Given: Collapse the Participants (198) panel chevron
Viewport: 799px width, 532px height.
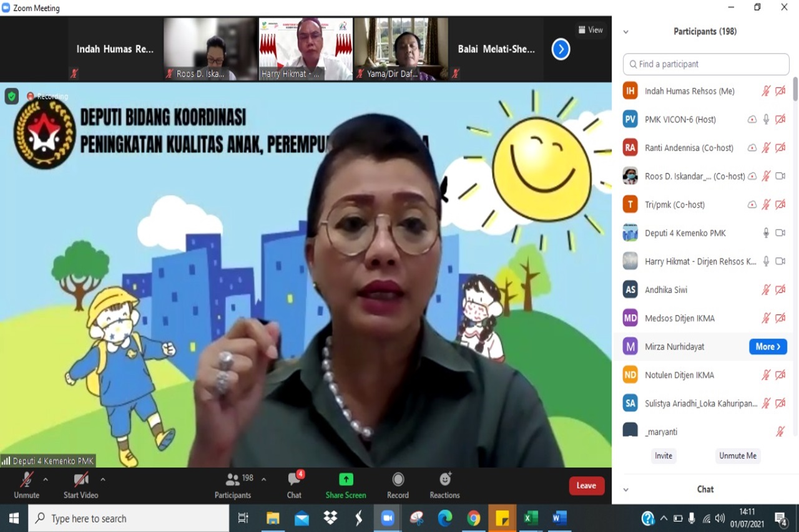Looking at the screenshot, I should [626, 32].
